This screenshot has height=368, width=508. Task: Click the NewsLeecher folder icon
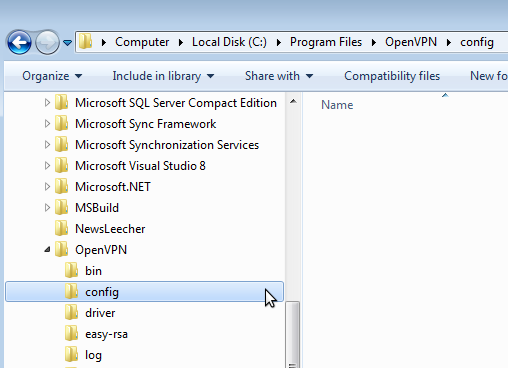[62, 228]
